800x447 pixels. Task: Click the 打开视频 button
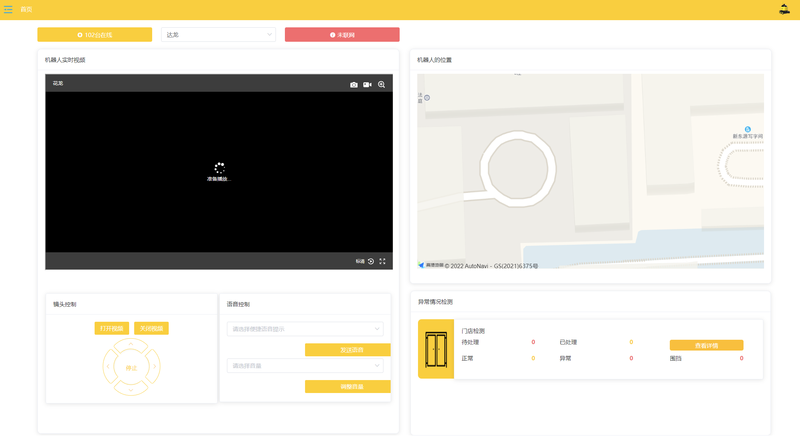tap(111, 328)
